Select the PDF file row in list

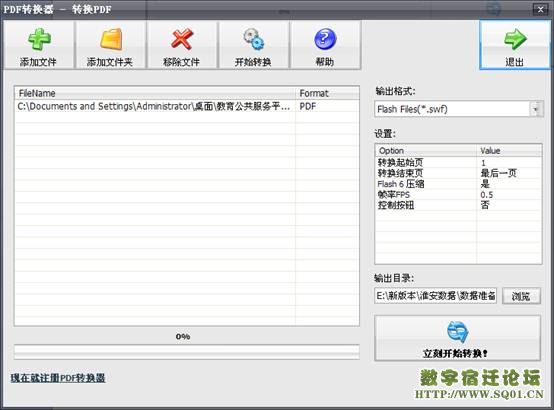coord(187,106)
